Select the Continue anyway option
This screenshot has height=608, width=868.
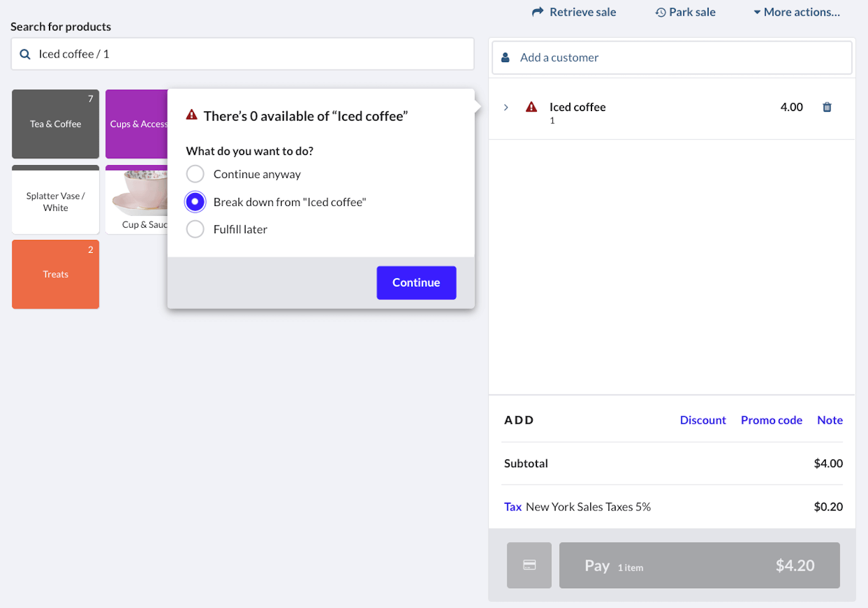click(x=195, y=174)
